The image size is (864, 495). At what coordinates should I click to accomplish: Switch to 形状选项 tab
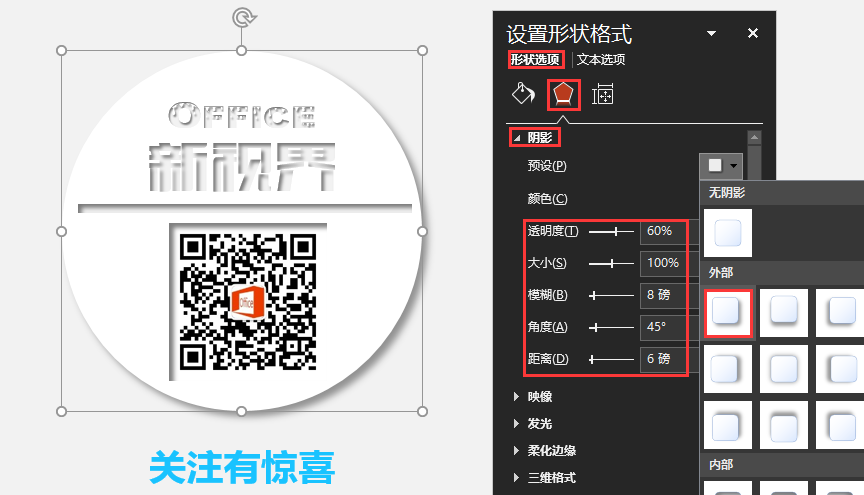pos(535,60)
